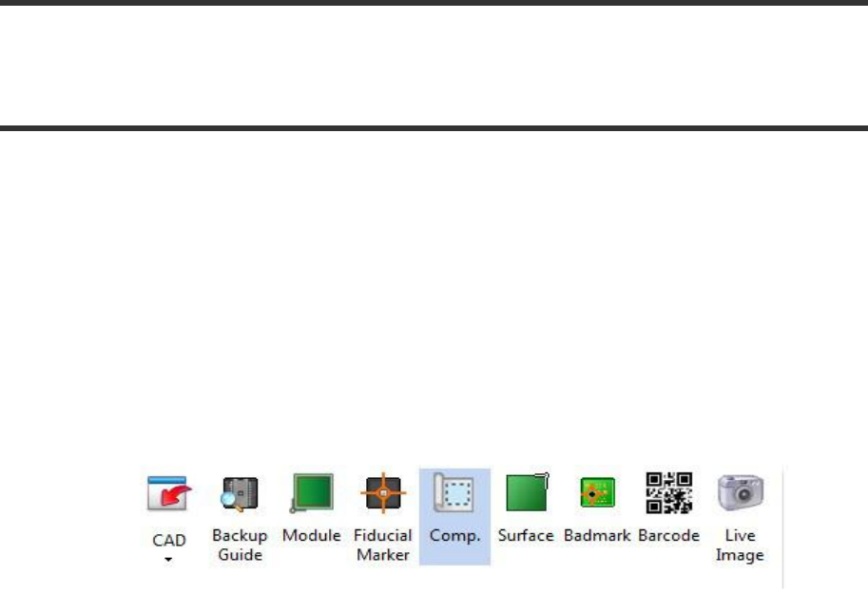Screen dimensions: 868x594
Task: Click the highlighted Comp. text label
Action: click(x=454, y=536)
